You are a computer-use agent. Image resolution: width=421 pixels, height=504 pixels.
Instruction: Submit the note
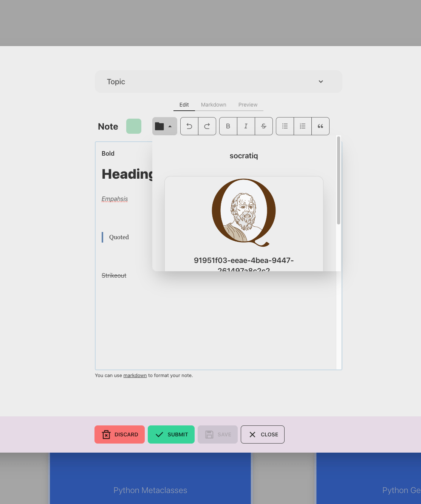[171, 434]
